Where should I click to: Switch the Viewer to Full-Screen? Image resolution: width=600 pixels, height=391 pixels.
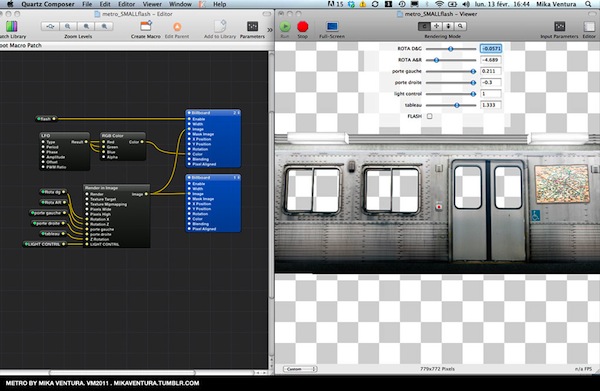pyautogui.click(x=332, y=26)
